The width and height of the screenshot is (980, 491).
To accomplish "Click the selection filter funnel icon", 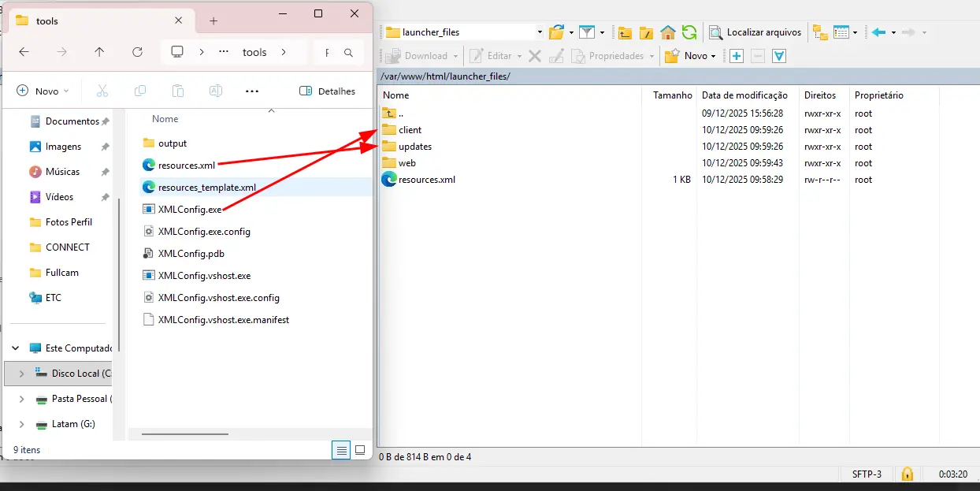I will [779, 56].
